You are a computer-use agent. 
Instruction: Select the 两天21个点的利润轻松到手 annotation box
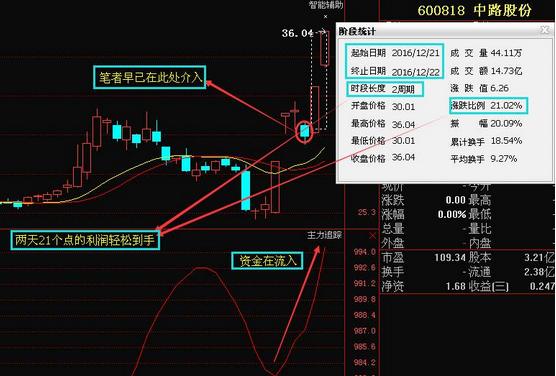pyautogui.click(x=85, y=240)
